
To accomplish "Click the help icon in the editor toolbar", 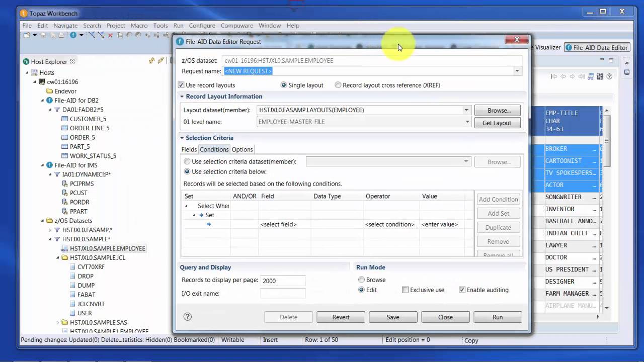I will click(609, 76).
